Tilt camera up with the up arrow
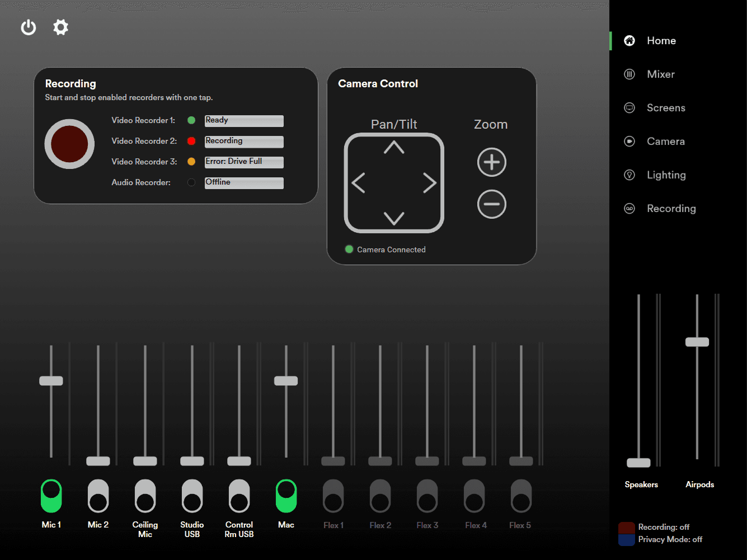 pyautogui.click(x=394, y=148)
